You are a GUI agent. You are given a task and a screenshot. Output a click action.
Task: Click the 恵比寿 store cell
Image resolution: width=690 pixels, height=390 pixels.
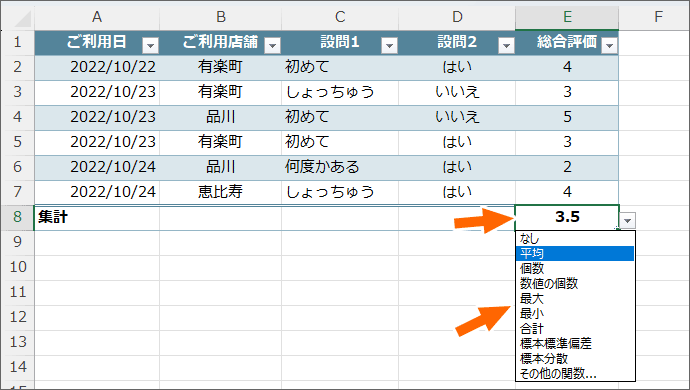click(220, 192)
